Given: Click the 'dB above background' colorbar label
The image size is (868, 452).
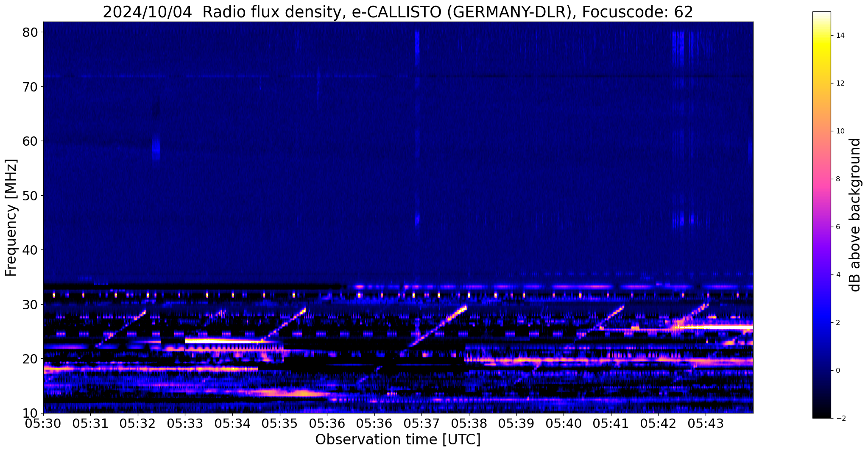Looking at the screenshot, I should pyautogui.click(x=855, y=215).
